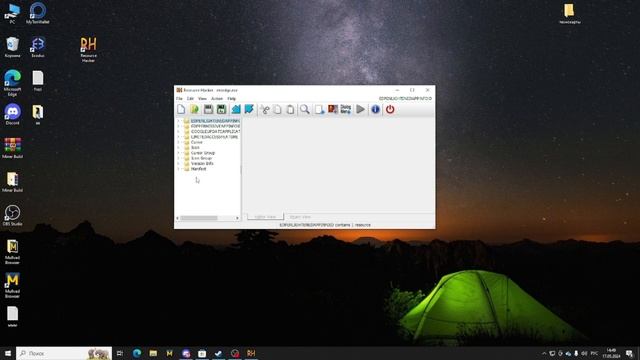Image resolution: width=640 pixels, height=360 pixels.
Task: Click the Compile script play icon
Action: click(x=360, y=109)
